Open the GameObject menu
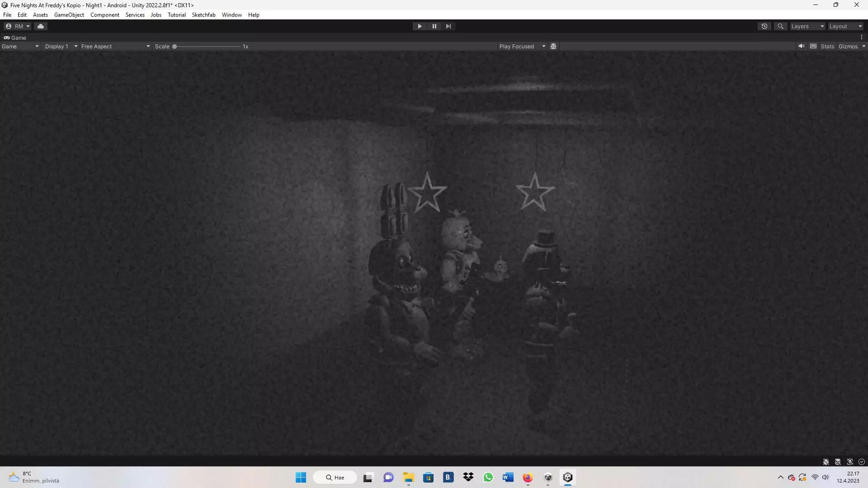868x488 pixels. [x=69, y=14]
